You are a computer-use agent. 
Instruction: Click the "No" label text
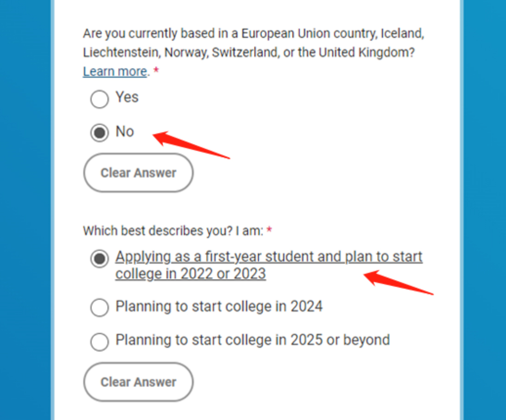click(x=125, y=132)
